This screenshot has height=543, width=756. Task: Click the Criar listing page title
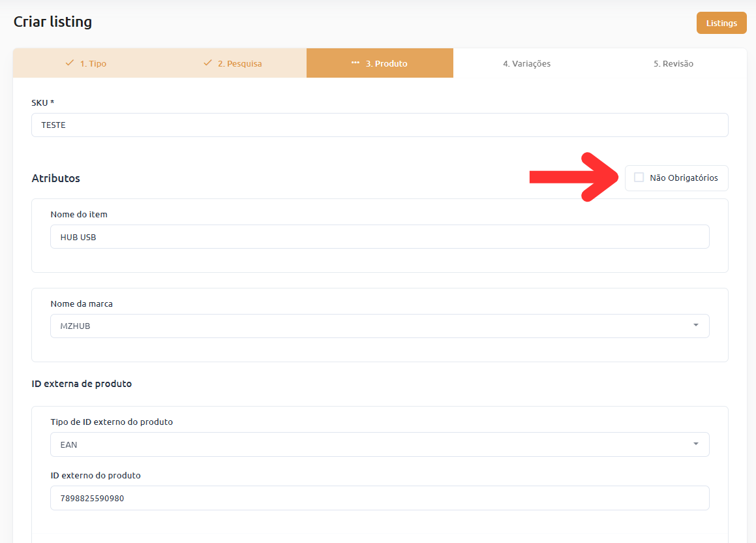click(53, 22)
